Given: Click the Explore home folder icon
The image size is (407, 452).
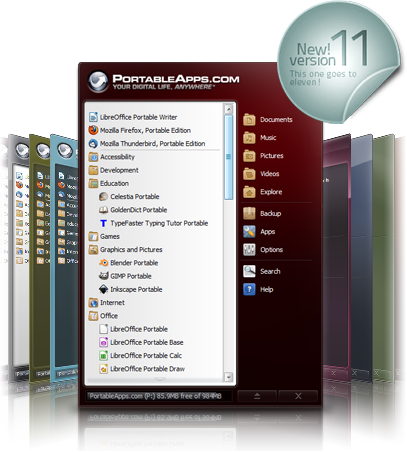Looking at the screenshot, I should 249,192.
